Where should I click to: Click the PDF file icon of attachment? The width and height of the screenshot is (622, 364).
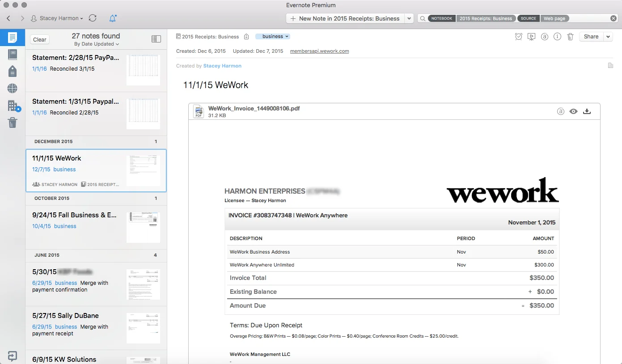coord(199,112)
